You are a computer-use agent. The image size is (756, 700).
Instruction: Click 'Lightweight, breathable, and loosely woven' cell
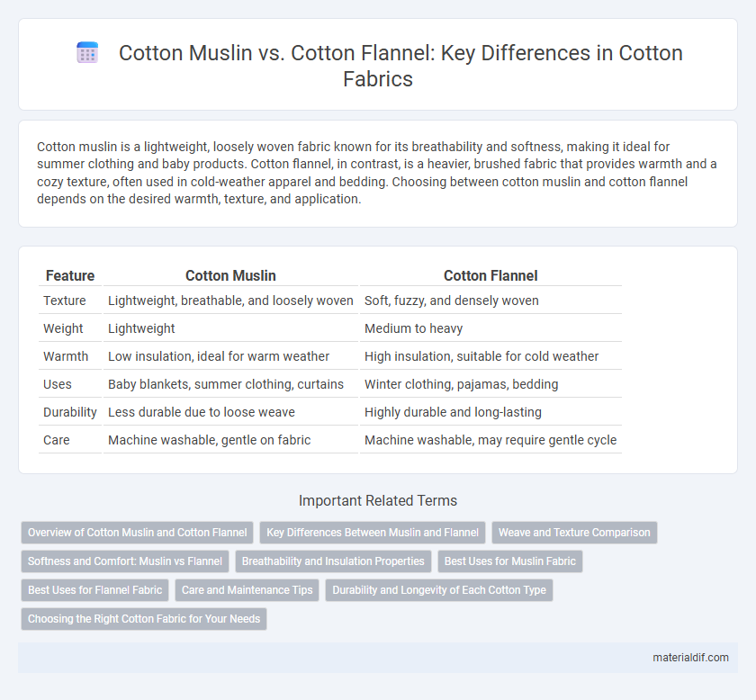click(x=230, y=301)
